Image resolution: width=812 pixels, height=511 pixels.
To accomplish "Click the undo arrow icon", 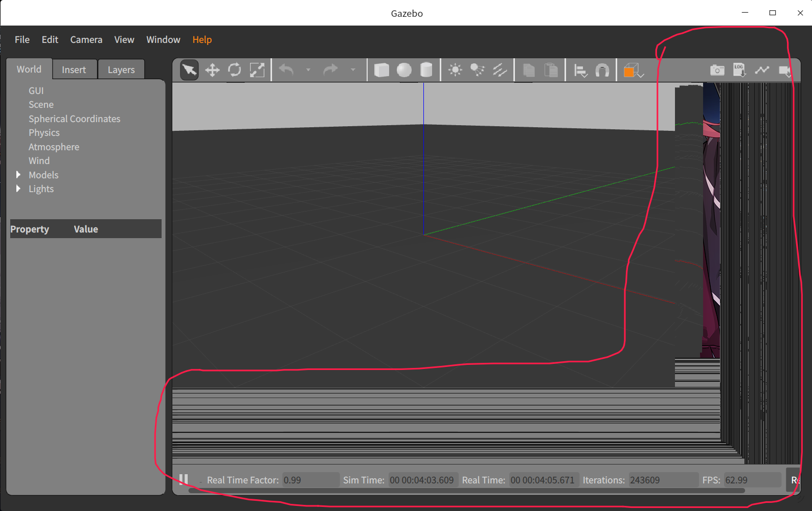I will [x=286, y=70].
